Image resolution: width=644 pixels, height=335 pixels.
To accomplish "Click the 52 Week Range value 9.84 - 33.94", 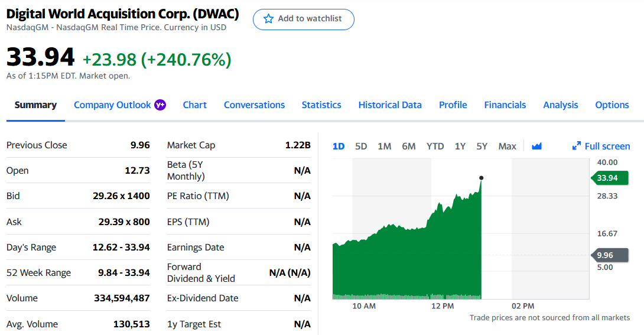I will tap(123, 272).
